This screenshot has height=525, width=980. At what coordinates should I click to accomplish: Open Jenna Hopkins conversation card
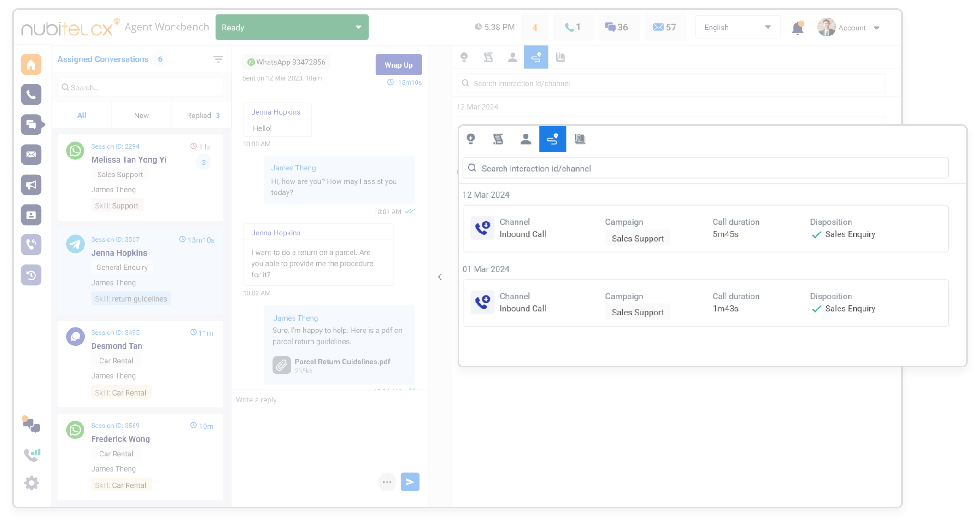click(140, 270)
